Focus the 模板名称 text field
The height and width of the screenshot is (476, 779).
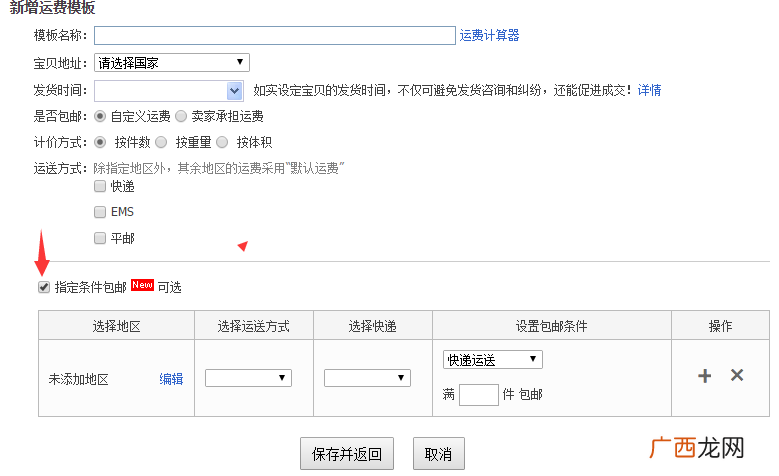click(275, 35)
